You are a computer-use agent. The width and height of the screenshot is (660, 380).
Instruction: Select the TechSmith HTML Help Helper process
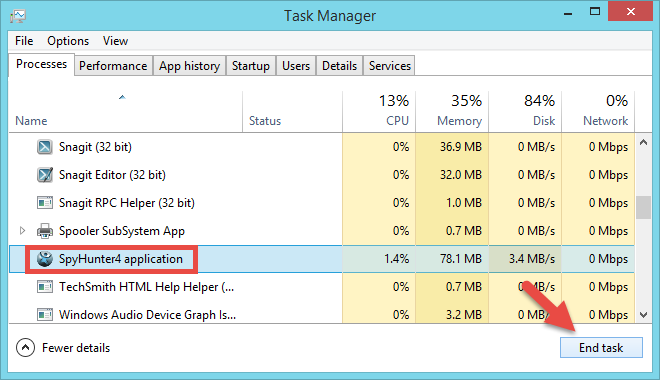click(146, 287)
